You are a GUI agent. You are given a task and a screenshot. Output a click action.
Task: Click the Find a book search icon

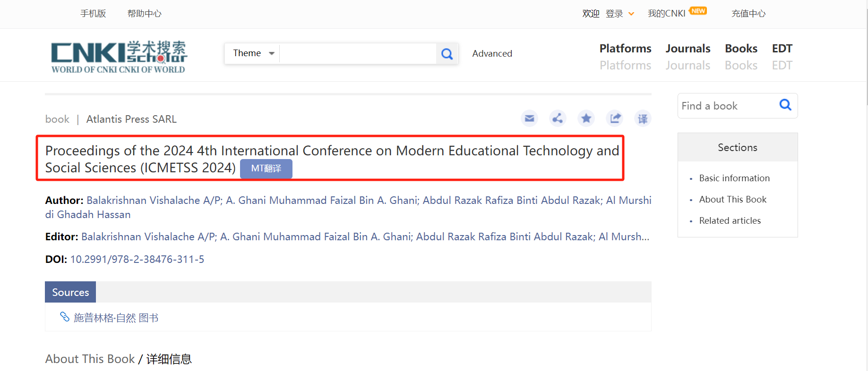coord(785,105)
